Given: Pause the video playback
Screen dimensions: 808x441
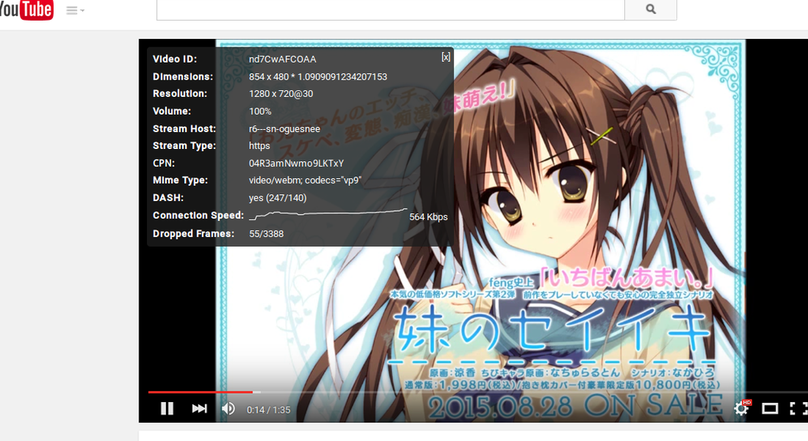Looking at the screenshot, I should [167, 408].
